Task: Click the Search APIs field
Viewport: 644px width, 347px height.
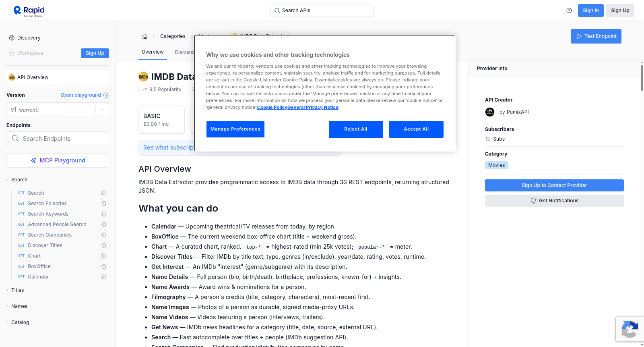Action: coord(322,10)
